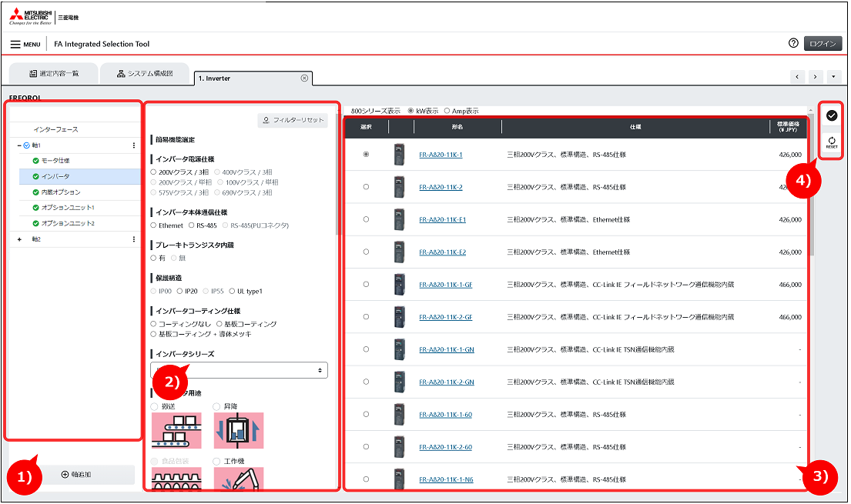Click the conveyor 搬送 application image

click(176, 431)
